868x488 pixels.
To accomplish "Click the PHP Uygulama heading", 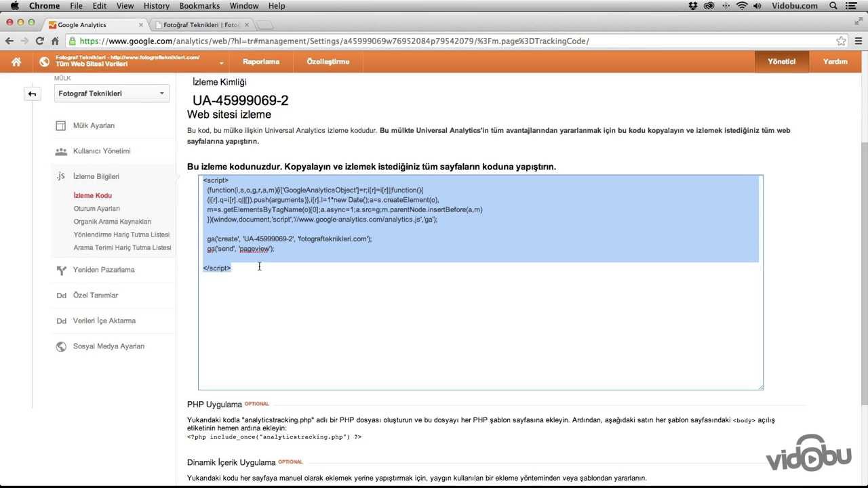I will (214, 404).
